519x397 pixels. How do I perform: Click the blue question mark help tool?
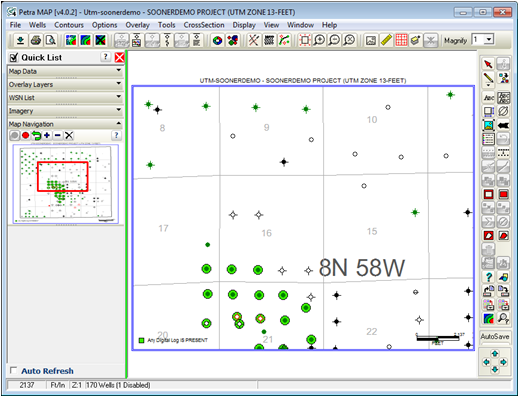point(488,277)
